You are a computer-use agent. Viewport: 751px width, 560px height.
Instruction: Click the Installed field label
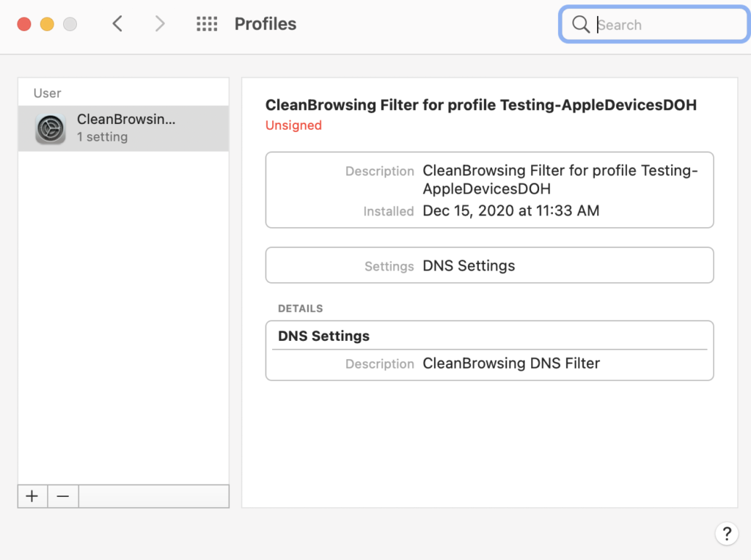(x=389, y=211)
